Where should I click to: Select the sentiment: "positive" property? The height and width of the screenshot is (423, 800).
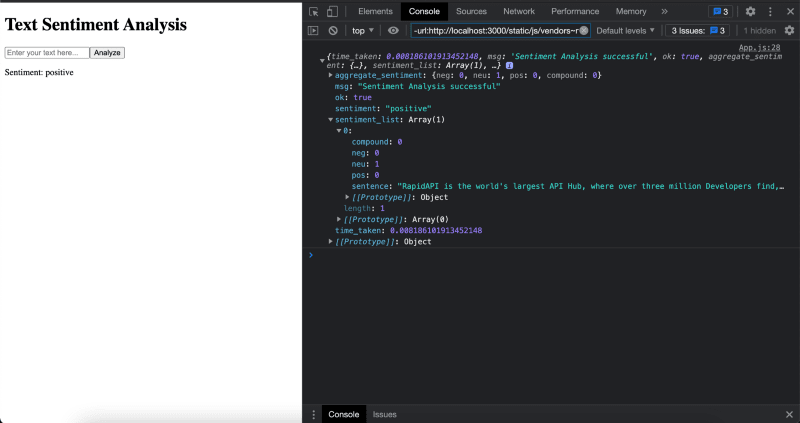[x=383, y=108]
